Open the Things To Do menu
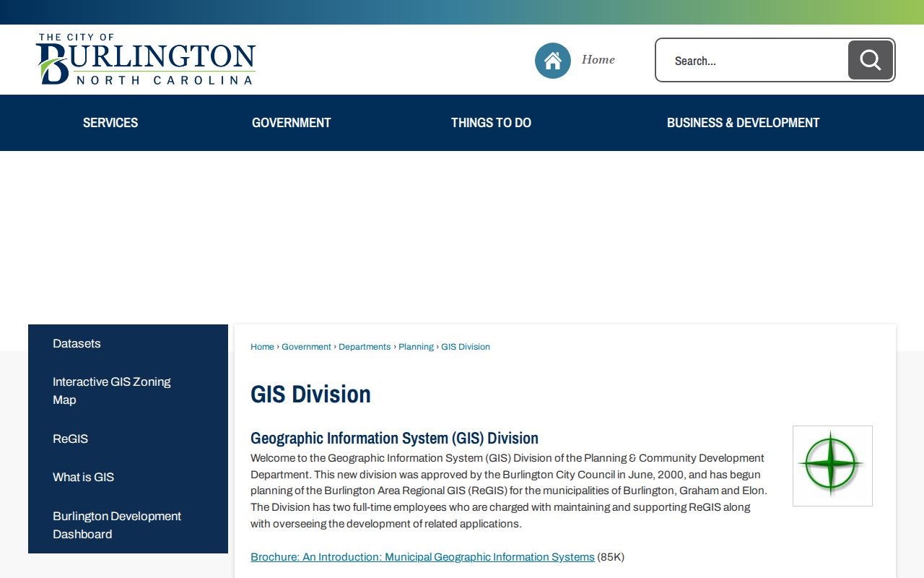Viewport: 924px width, 578px height. tap(491, 123)
